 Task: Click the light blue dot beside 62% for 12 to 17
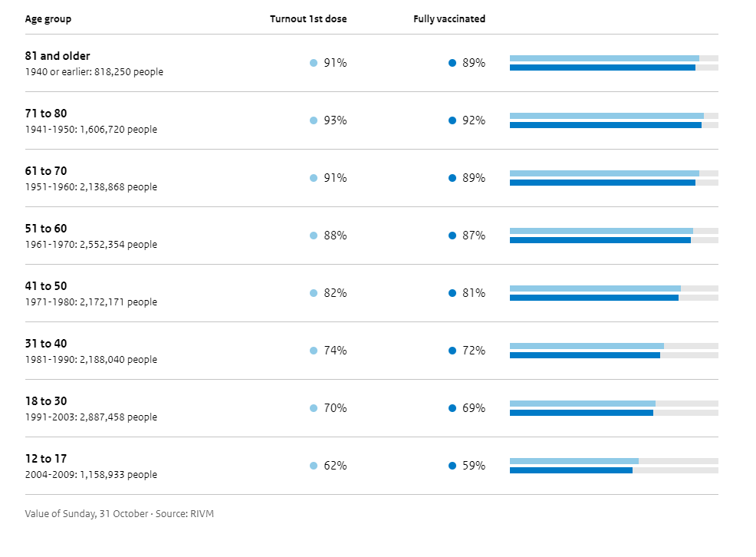313,466
